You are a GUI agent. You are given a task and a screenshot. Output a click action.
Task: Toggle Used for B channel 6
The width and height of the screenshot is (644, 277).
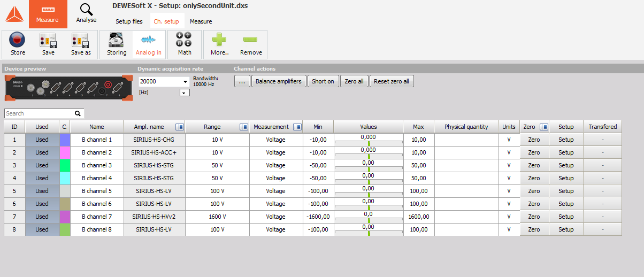[42, 204]
